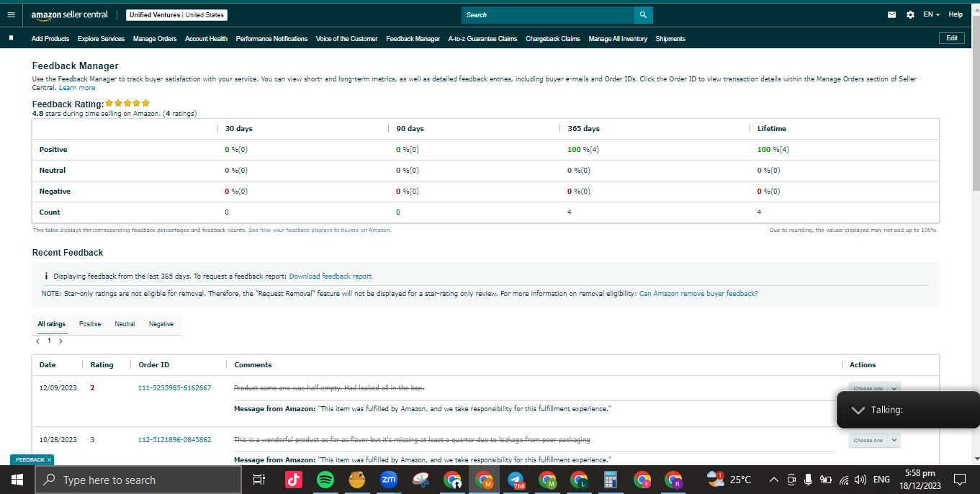Viewport: 980px width, 494px height.
Task: Go to Shipments
Action: tap(670, 39)
